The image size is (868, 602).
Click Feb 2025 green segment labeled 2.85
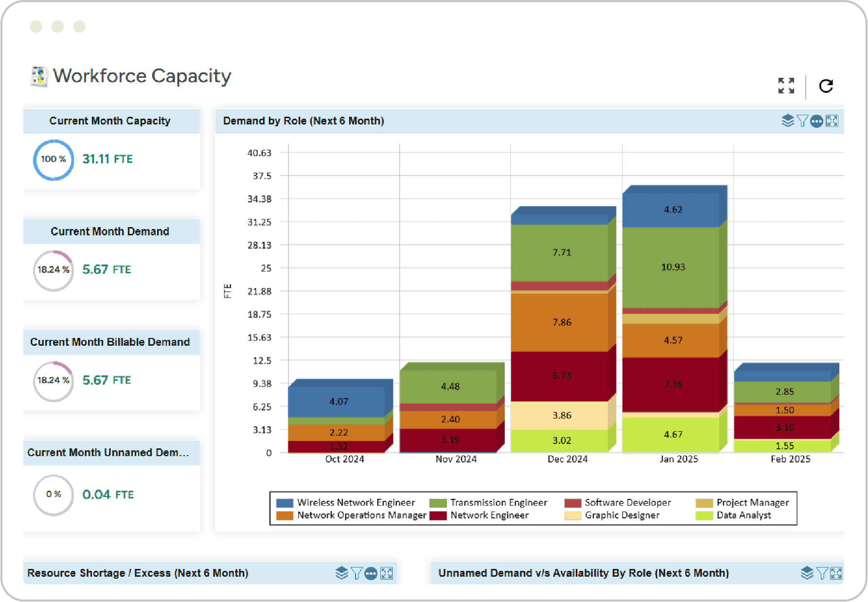point(782,392)
